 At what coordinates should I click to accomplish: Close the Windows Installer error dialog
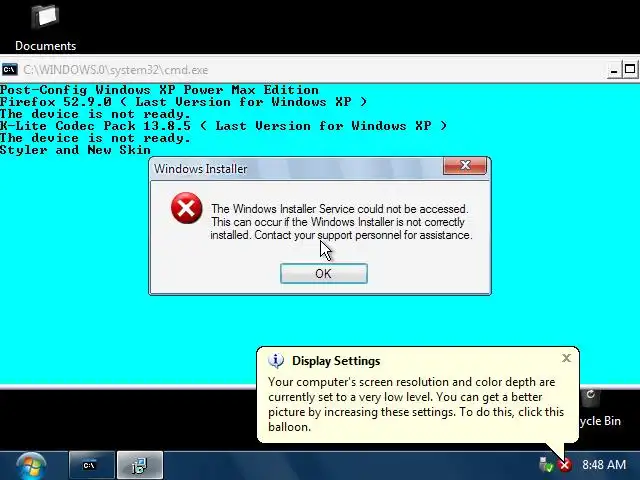pyautogui.click(x=465, y=165)
